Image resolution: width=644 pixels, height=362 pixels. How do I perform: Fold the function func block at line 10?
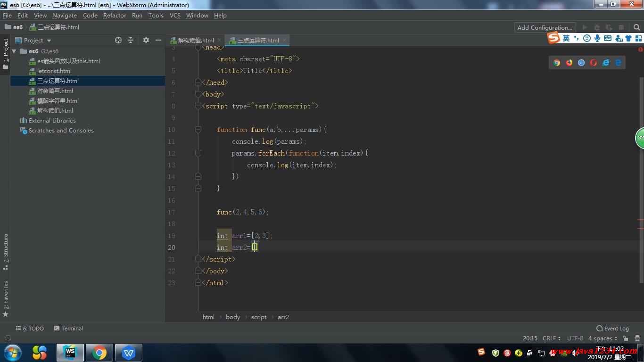[x=198, y=130]
